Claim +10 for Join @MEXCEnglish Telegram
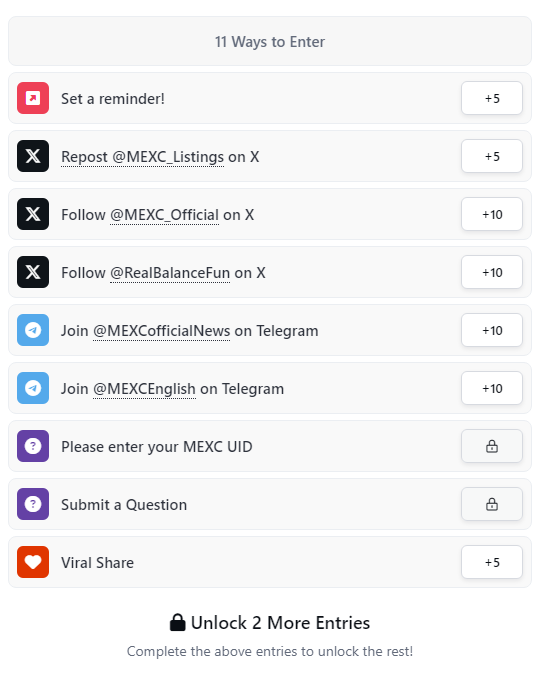 492,388
